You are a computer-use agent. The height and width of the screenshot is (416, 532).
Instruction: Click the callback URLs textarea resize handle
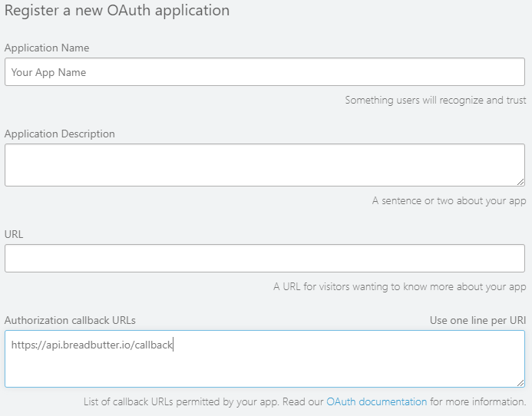[x=520, y=383]
